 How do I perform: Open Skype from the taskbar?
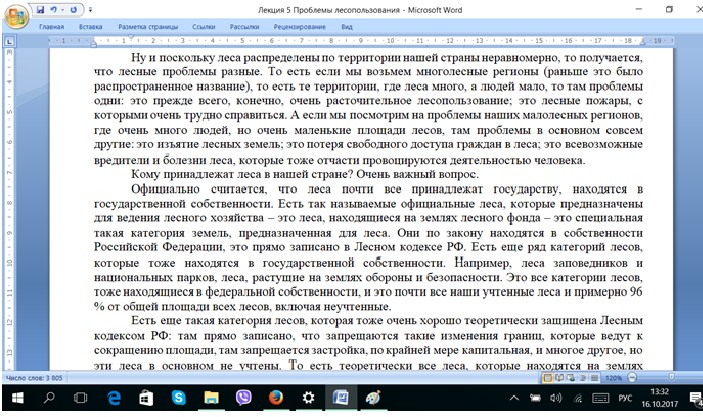click(178, 398)
